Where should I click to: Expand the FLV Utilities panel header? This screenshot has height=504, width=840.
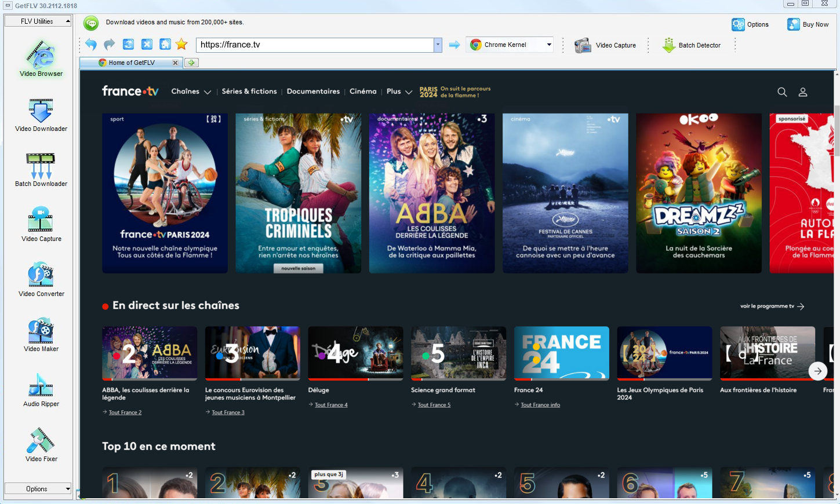click(x=38, y=21)
